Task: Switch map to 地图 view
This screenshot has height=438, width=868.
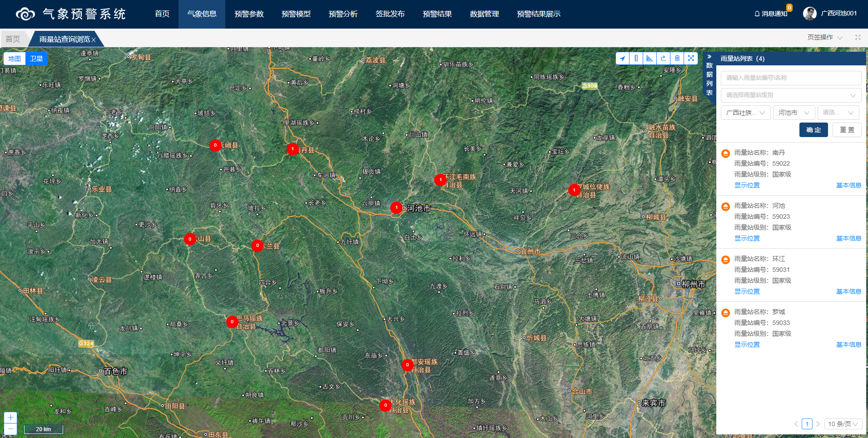Action: tap(15, 59)
